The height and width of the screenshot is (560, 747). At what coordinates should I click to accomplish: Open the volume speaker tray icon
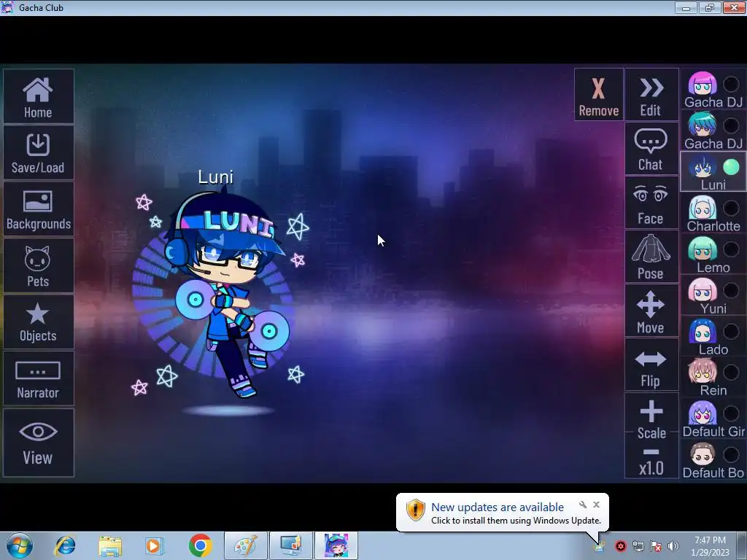[673, 546]
